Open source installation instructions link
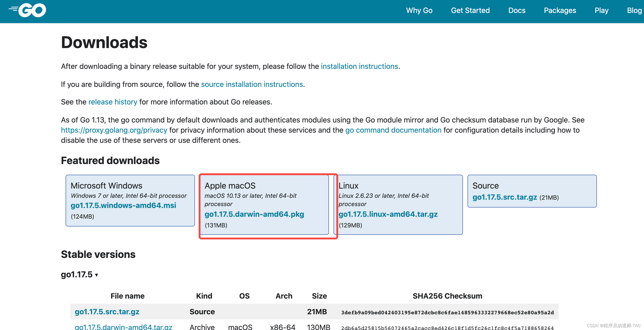The width and height of the screenshot is (644, 330). [x=252, y=84]
